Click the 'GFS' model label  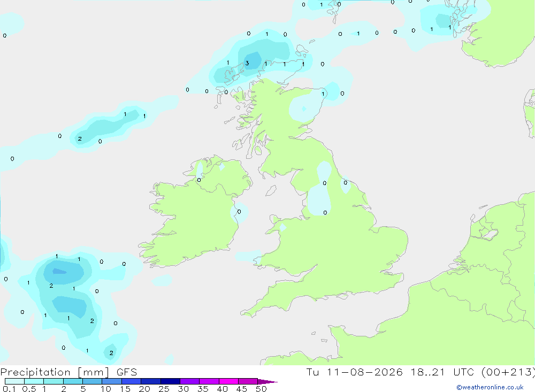point(127,372)
